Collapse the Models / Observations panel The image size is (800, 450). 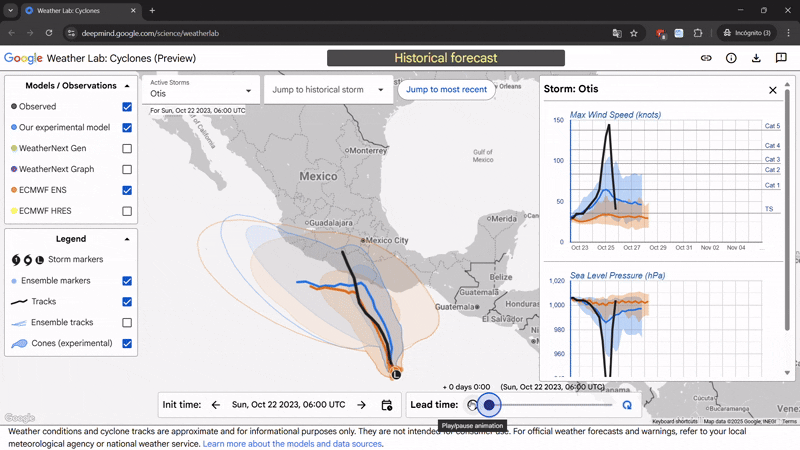[127, 86]
